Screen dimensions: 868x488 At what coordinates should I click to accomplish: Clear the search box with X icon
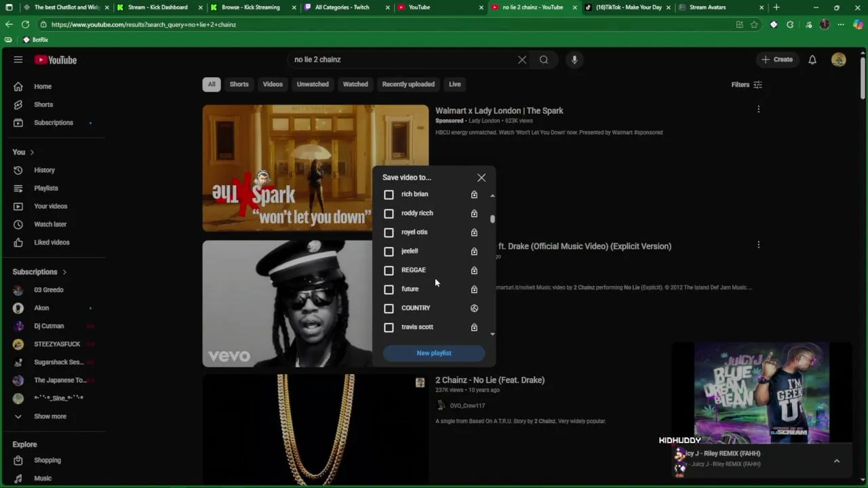(522, 60)
